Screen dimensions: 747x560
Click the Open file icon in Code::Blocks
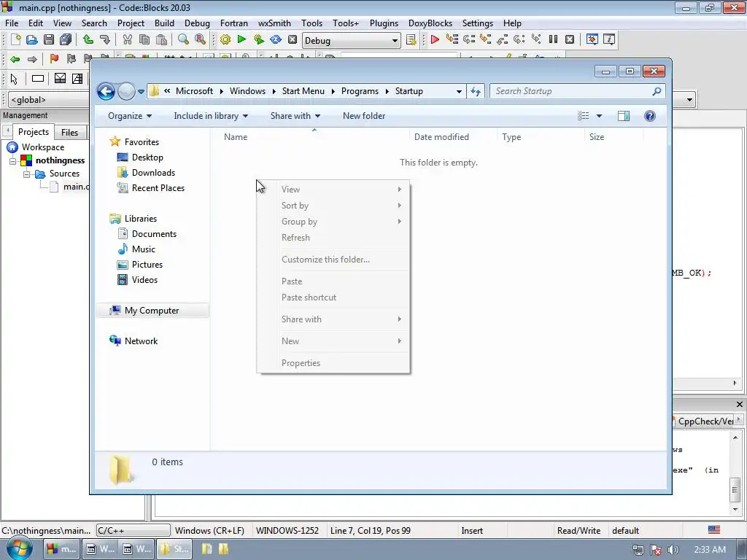pyautogui.click(x=32, y=39)
